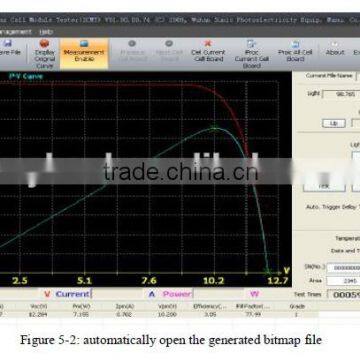Click the 10.2 voltage axis label
The height and width of the screenshot is (360, 360).
214,281
